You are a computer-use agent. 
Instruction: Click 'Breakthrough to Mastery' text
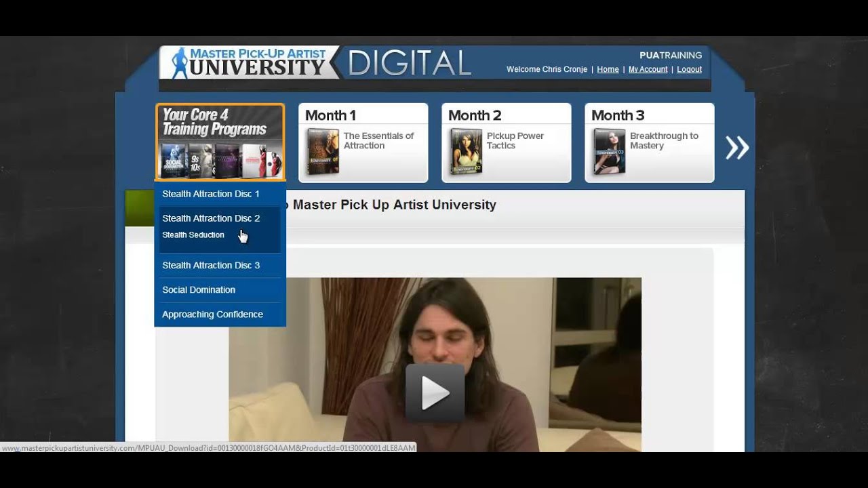point(664,141)
